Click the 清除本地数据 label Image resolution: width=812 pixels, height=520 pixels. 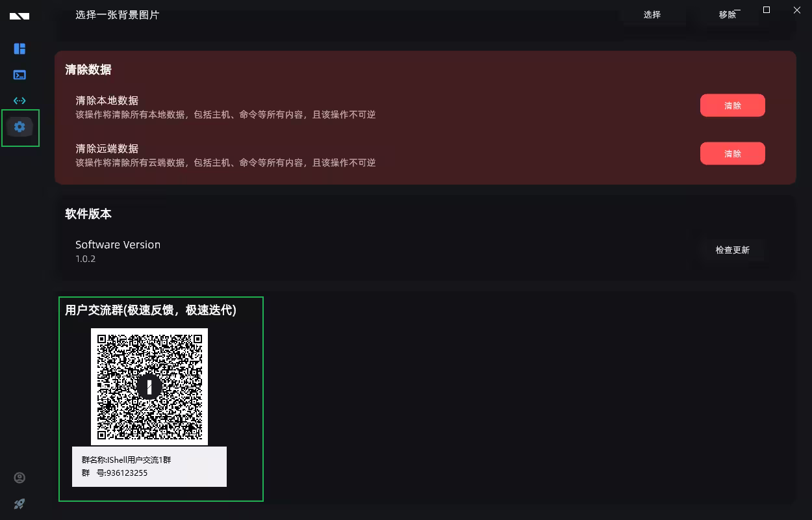107,100
